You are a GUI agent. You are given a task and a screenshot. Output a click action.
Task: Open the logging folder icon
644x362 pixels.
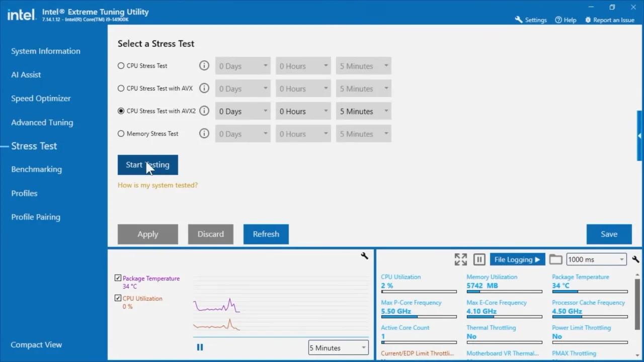(x=555, y=259)
